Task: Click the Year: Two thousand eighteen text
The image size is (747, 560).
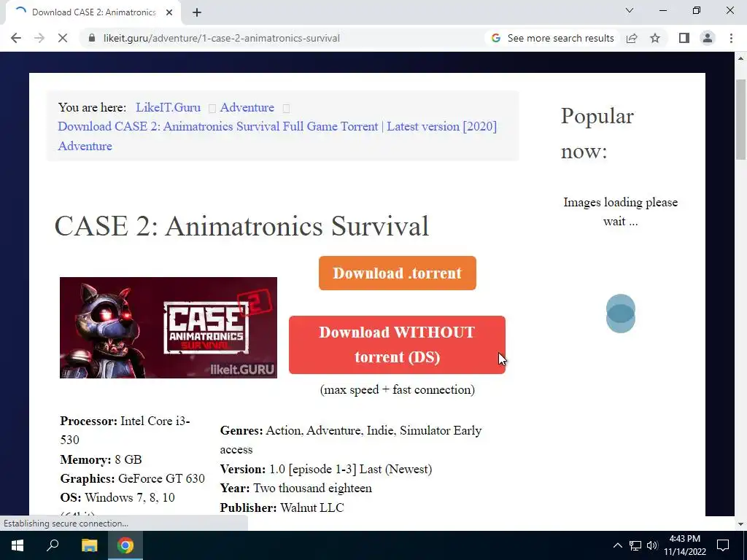Action: coord(296,488)
